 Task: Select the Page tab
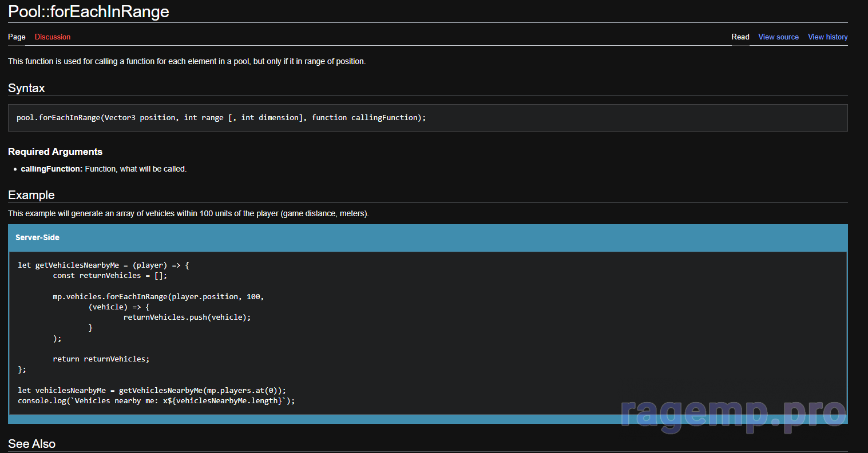[x=17, y=37]
